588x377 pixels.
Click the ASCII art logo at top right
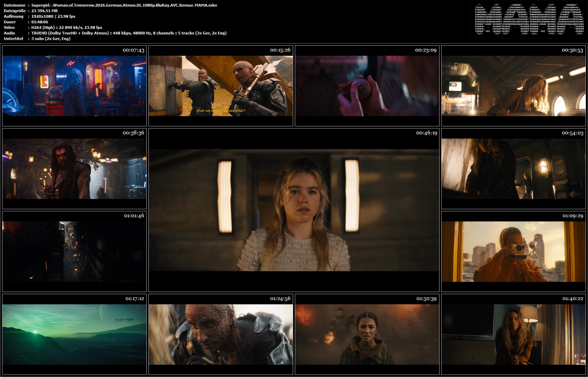(529, 19)
